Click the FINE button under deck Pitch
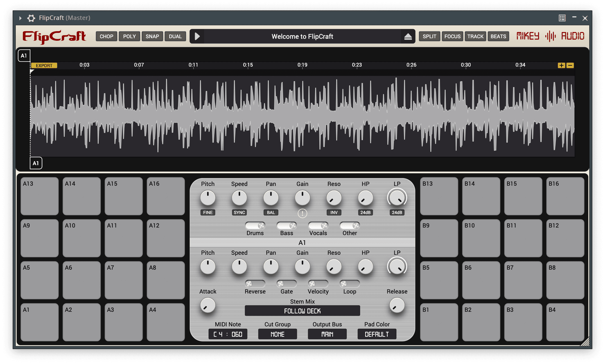This screenshot has width=605, height=364. pyautogui.click(x=208, y=213)
